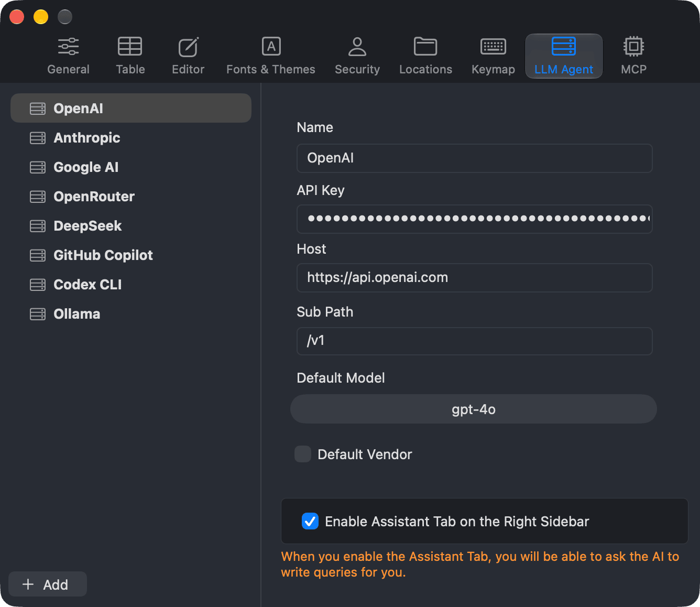The image size is (700, 607).
Task: Click the server icon beside GitHub Copilot
Action: point(38,255)
